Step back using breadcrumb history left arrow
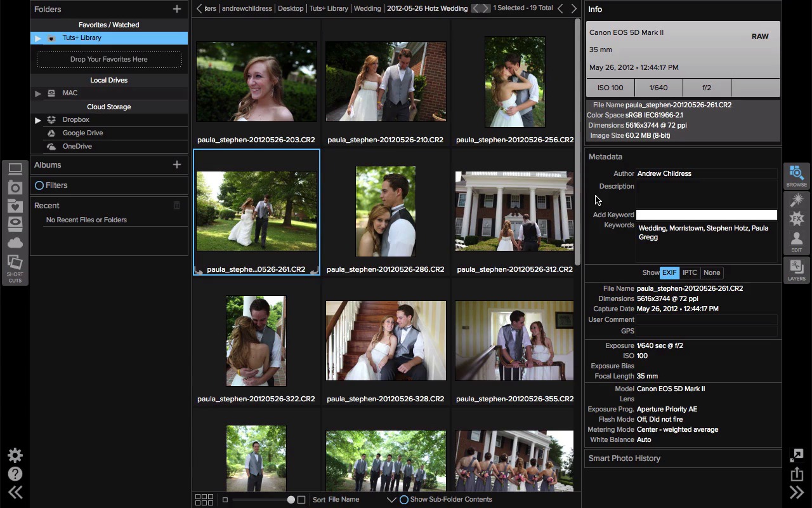 coord(475,8)
